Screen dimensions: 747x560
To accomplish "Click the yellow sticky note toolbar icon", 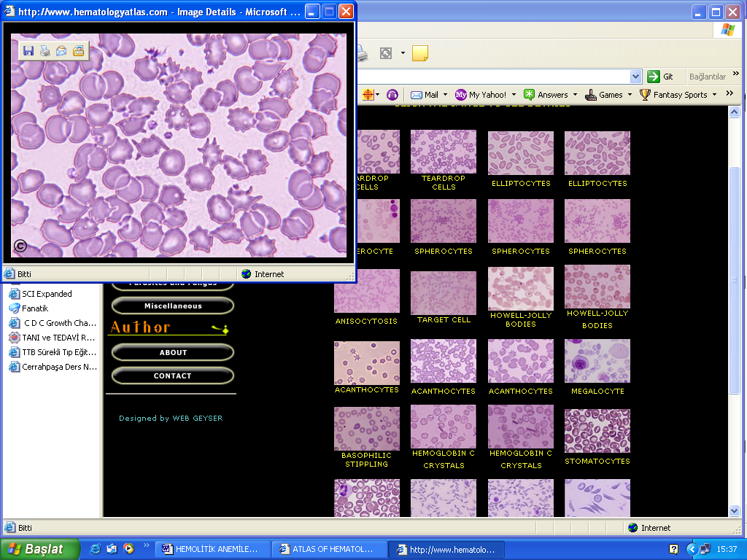I will tap(419, 52).
